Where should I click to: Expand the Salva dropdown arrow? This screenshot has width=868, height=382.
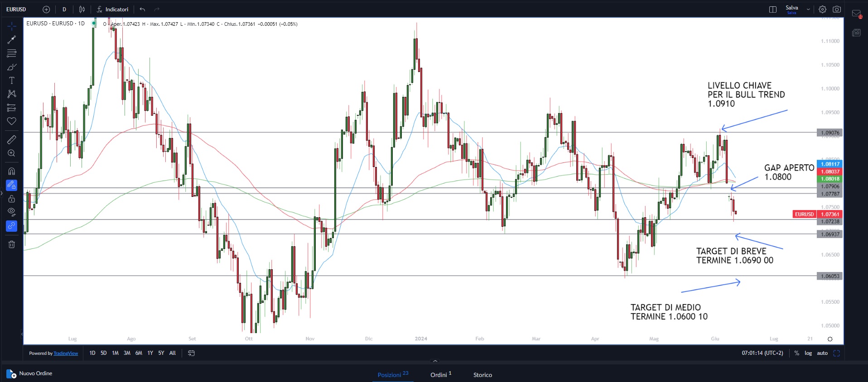point(808,10)
